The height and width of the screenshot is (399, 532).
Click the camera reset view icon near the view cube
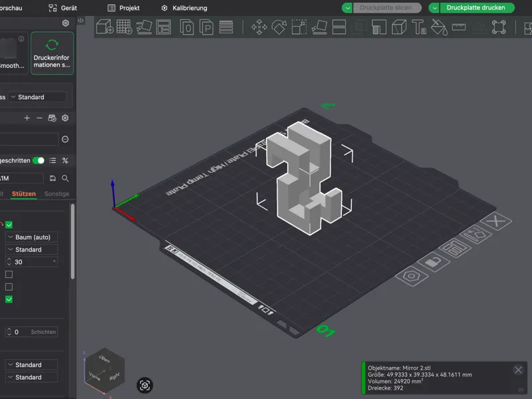click(x=145, y=386)
